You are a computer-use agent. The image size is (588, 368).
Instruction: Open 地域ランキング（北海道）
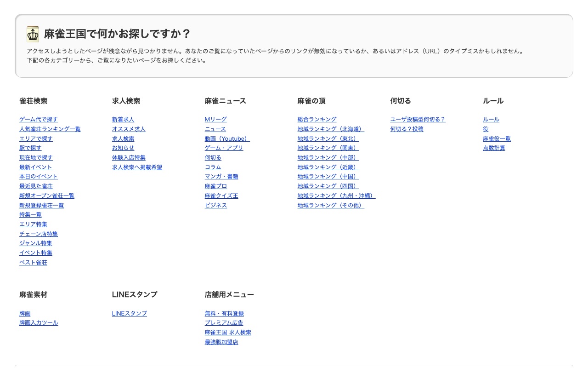coord(330,129)
